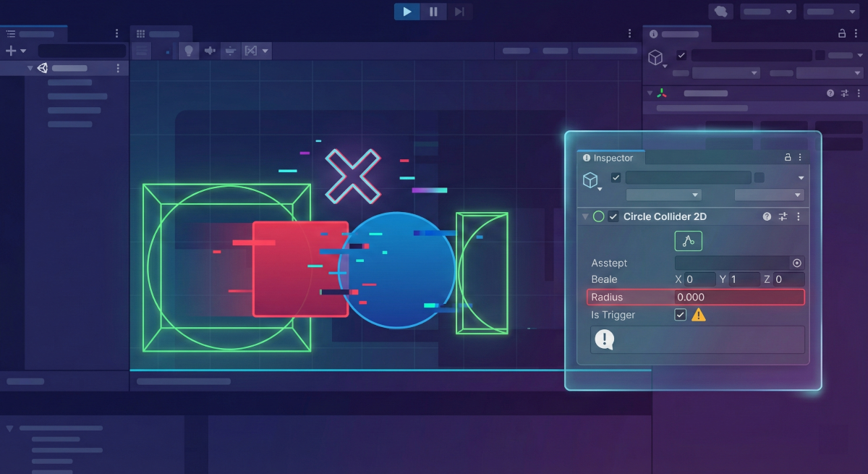Pause the game preview
Screen dimensions: 868x474
point(433,12)
